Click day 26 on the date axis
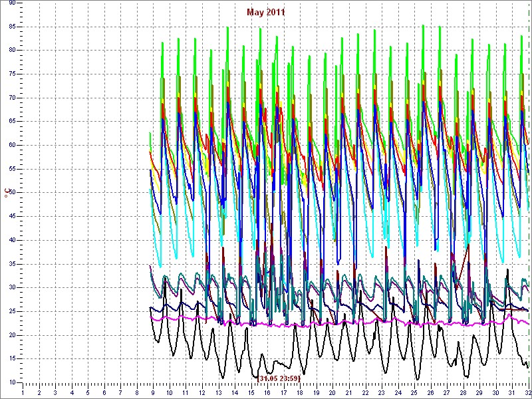Image resolution: width=532 pixels, height=399 pixels. click(x=430, y=393)
